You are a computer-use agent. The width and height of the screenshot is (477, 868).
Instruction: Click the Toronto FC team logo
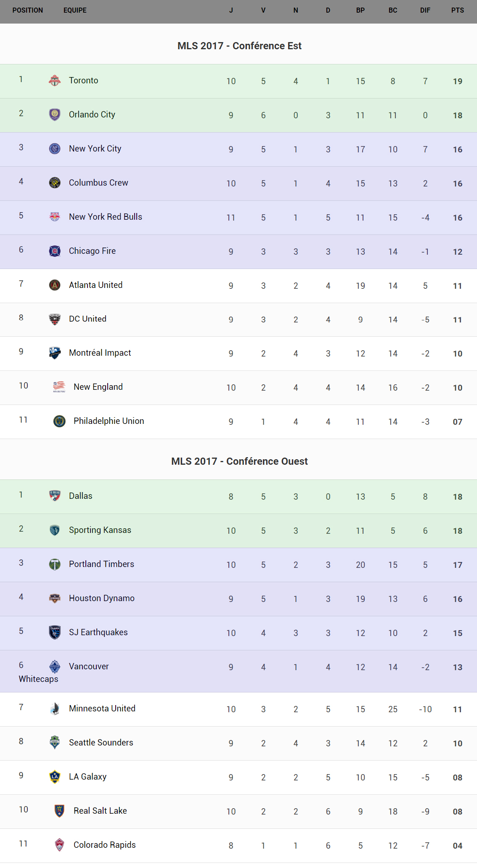[x=55, y=80]
